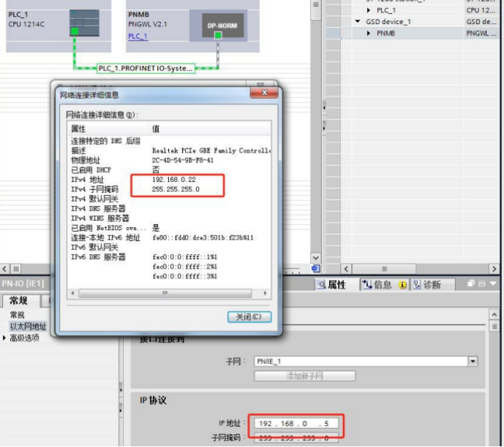Click the blue overview navigation icon
The height and width of the screenshot is (447, 504).
pos(315,269)
